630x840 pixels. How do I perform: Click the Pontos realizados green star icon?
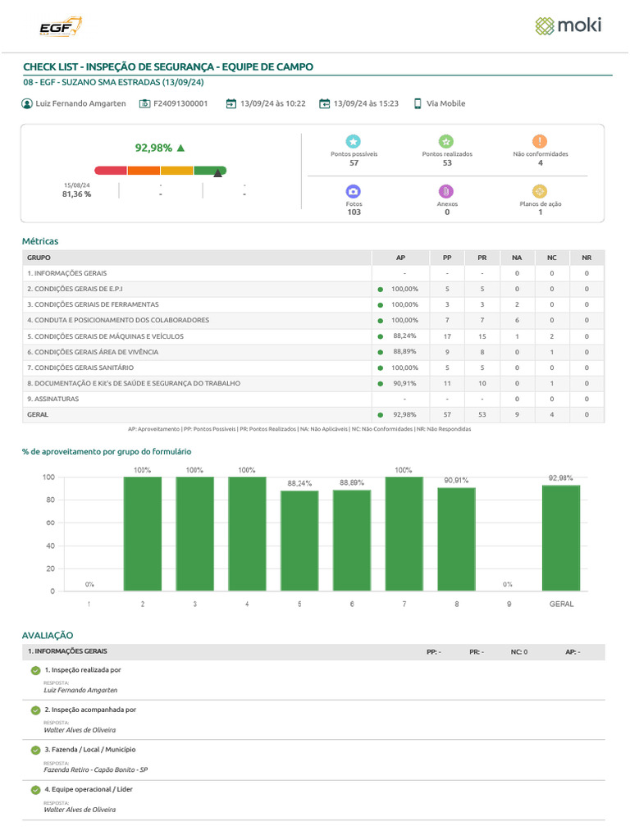pyautogui.click(x=446, y=141)
